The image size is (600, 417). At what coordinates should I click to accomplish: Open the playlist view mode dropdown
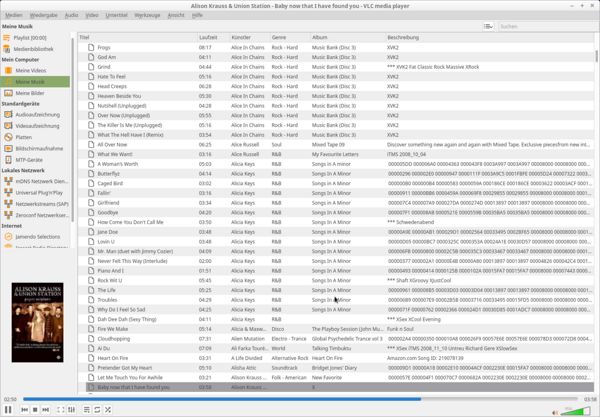[x=488, y=26]
